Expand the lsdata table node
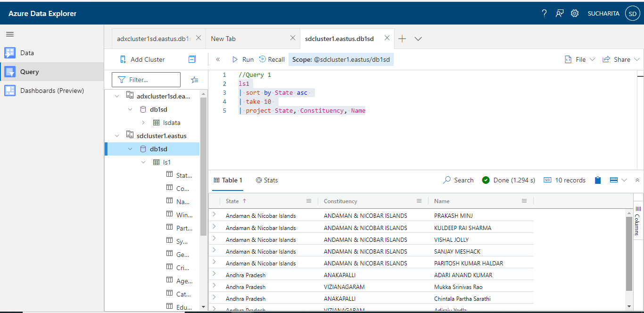 [x=143, y=123]
